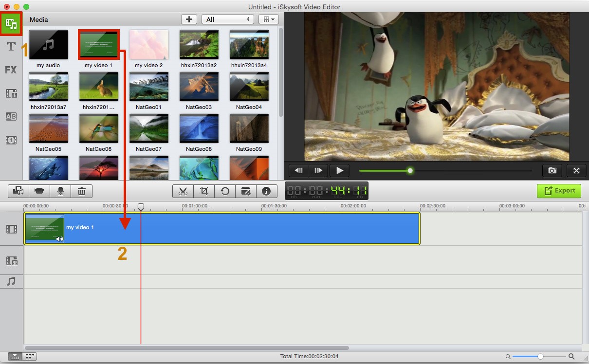Open the film strip overlays tab in sidebar

(11, 93)
